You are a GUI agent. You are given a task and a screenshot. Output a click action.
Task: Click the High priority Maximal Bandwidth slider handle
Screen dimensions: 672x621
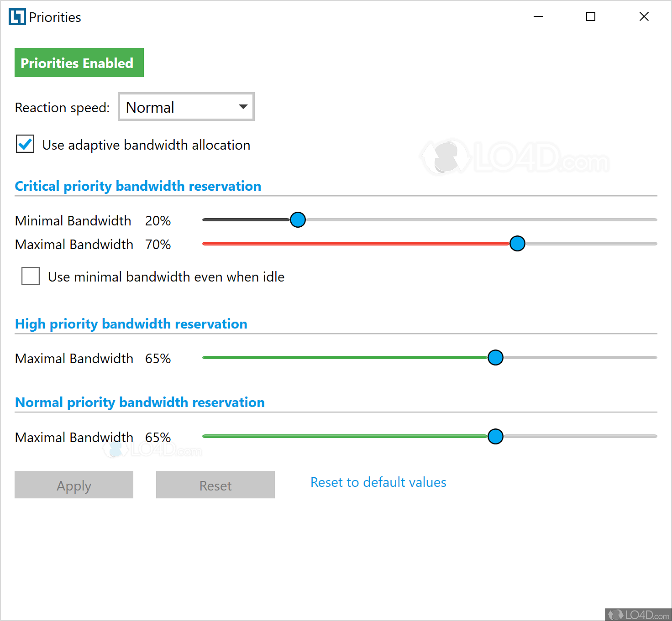pyautogui.click(x=495, y=357)
